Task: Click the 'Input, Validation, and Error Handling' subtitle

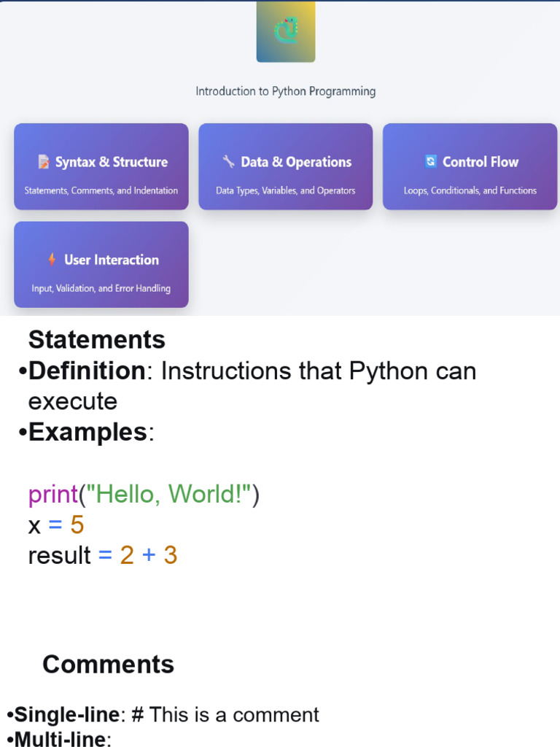Action: pyautogui.click(x=101, y=288)
